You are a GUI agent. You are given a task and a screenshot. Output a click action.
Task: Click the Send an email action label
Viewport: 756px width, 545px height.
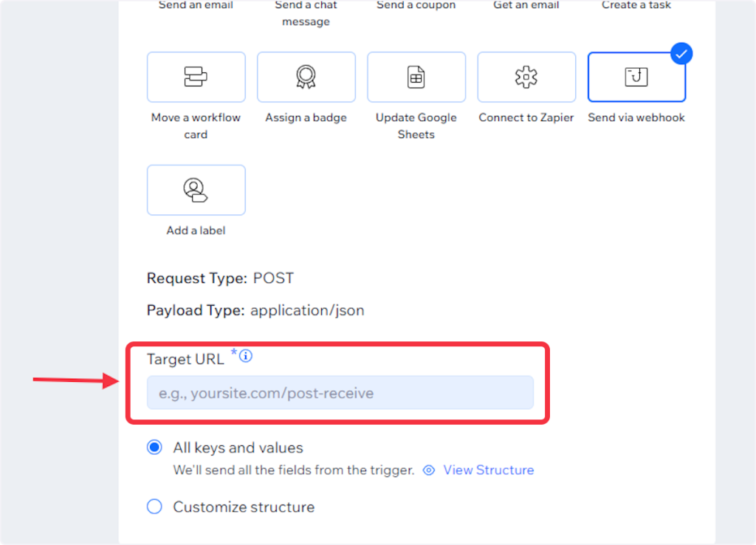[196, 6]
